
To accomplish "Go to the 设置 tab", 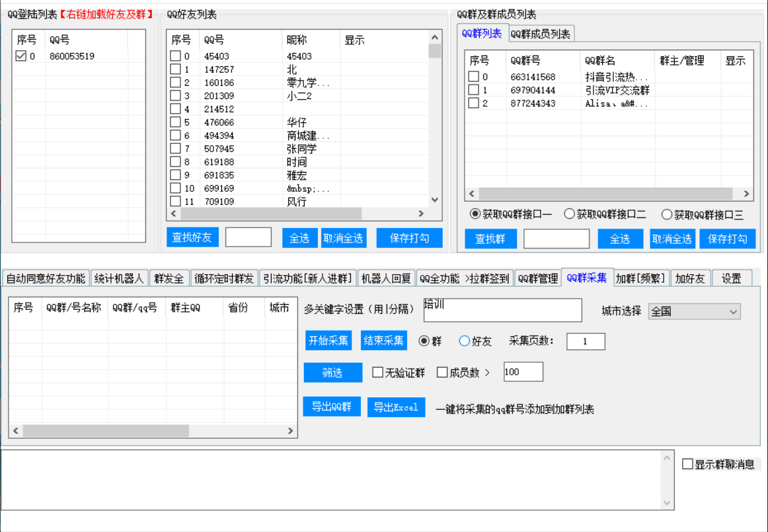I will coord(731,279).
